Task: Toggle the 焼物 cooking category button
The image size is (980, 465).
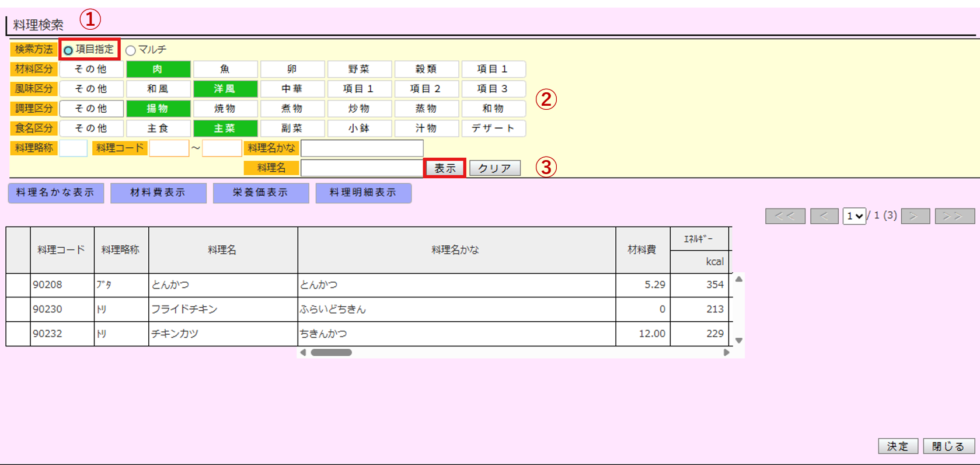Action: [x=225, y=109]
